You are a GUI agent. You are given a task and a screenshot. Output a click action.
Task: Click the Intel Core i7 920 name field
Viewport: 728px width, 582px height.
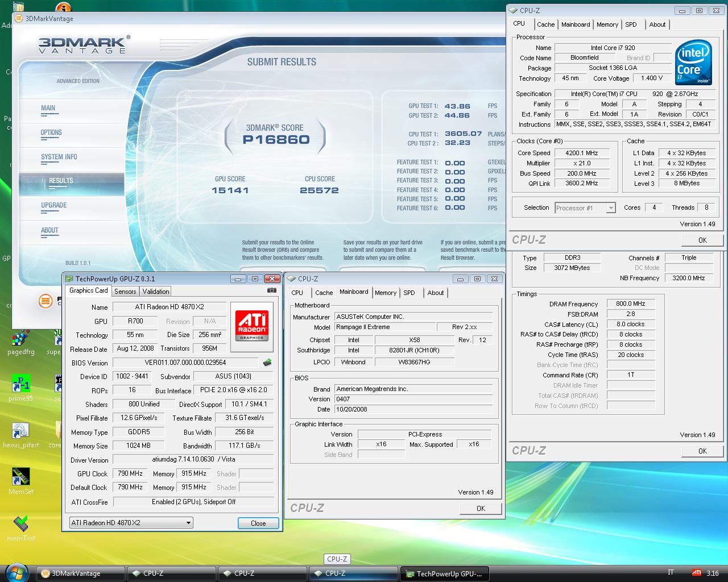click(613, 48)
